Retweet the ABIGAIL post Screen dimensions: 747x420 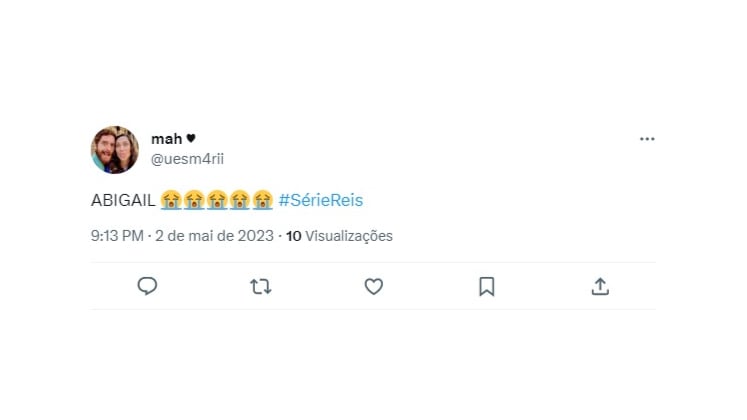(x=260, y=287)
